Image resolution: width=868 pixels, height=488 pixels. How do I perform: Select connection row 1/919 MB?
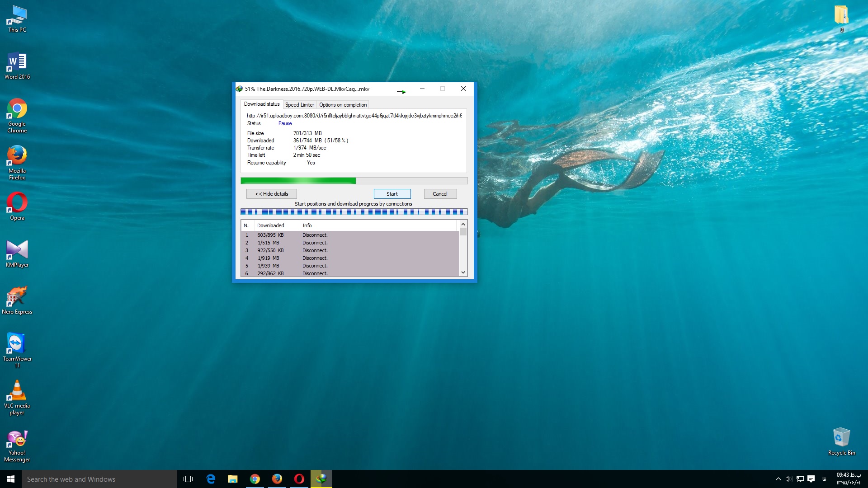pyautogui.click(x=350, y=258)
